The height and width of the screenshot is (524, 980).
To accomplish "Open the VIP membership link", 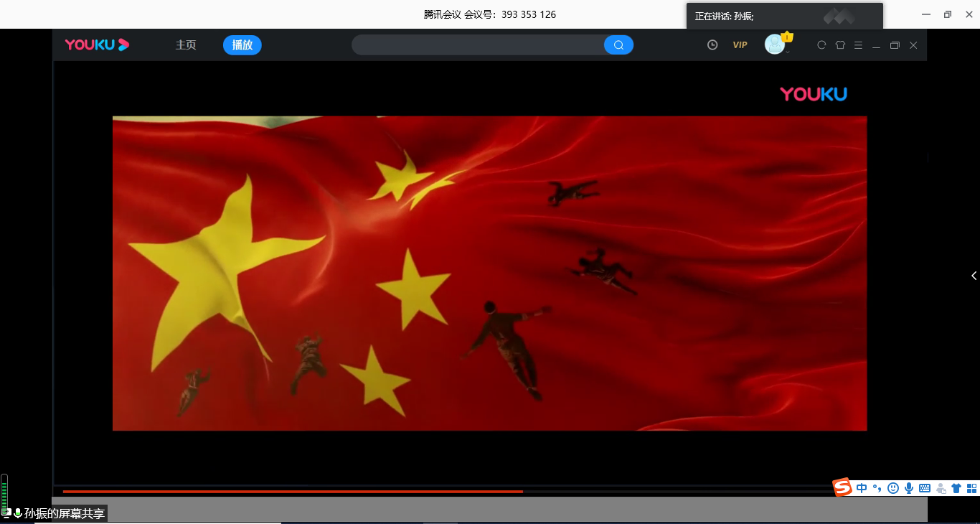I will (x=740, y=45).
